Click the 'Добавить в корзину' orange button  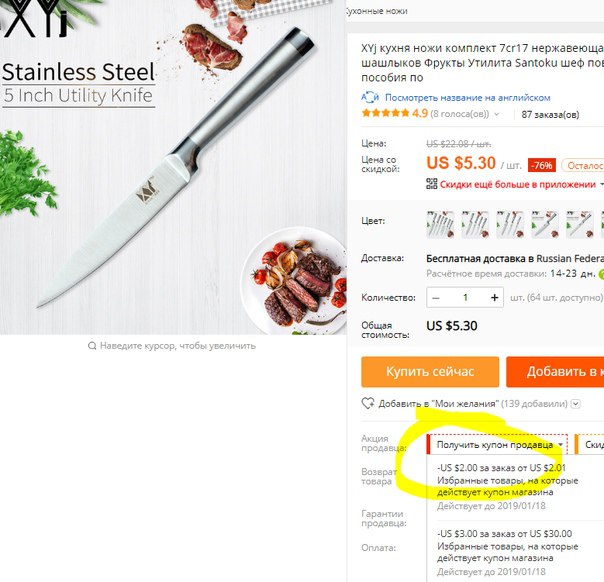(555, 372)
